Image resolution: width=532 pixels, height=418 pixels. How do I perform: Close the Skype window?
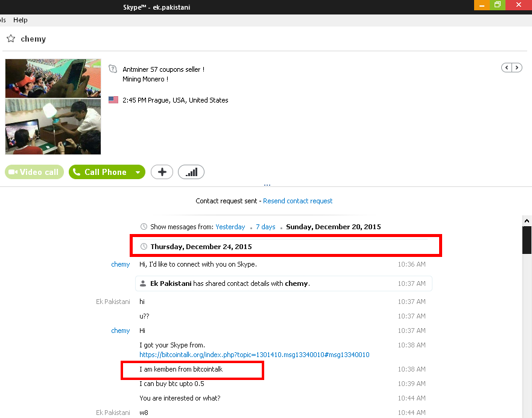519,5
